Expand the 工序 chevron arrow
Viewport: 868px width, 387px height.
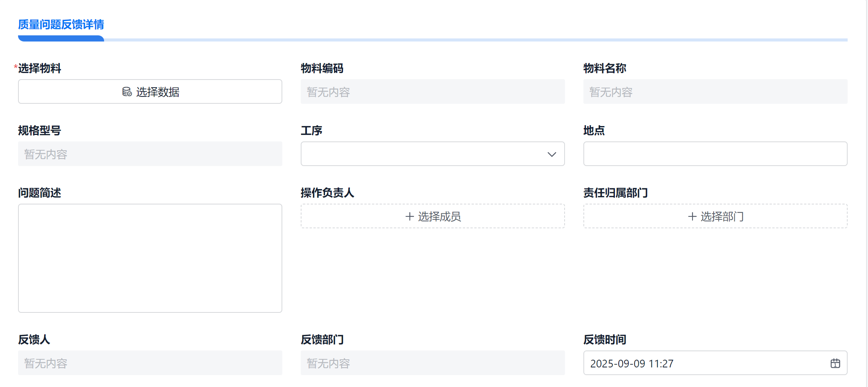(x=552, y=154)
